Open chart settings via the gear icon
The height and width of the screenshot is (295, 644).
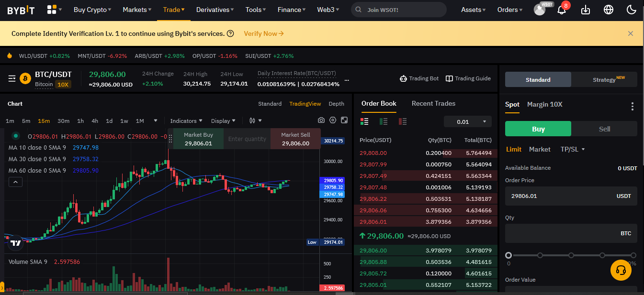[x=333, y=120]
